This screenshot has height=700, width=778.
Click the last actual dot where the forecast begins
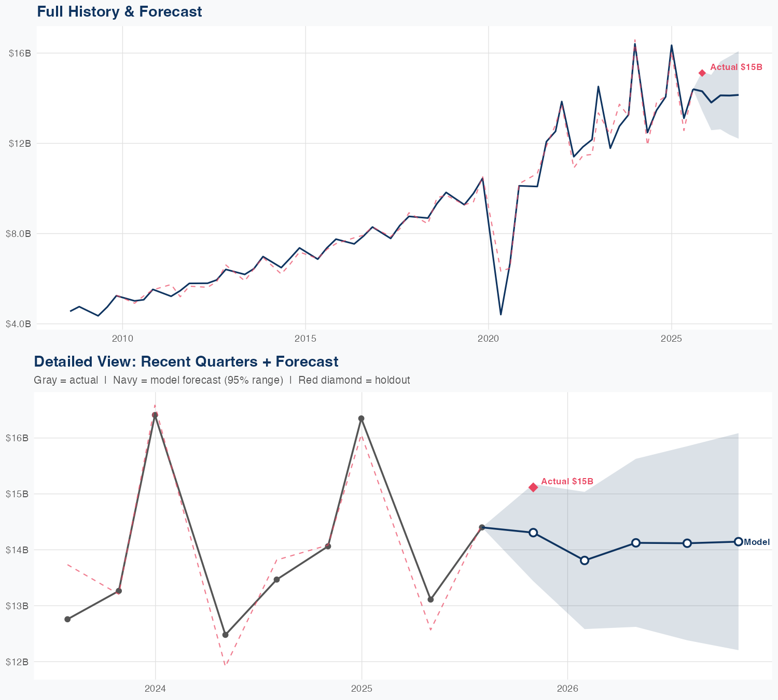(482, 527)
